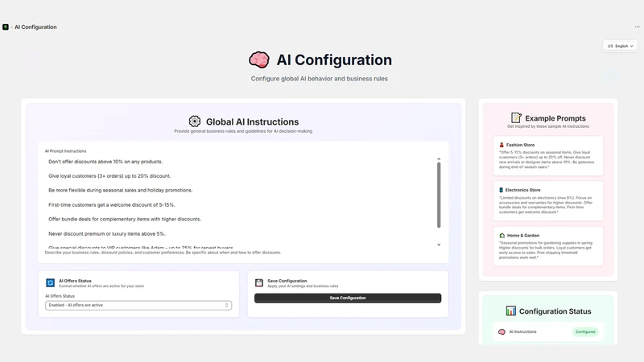Click the AI Configuration breadcrumb link

(35, 27)
